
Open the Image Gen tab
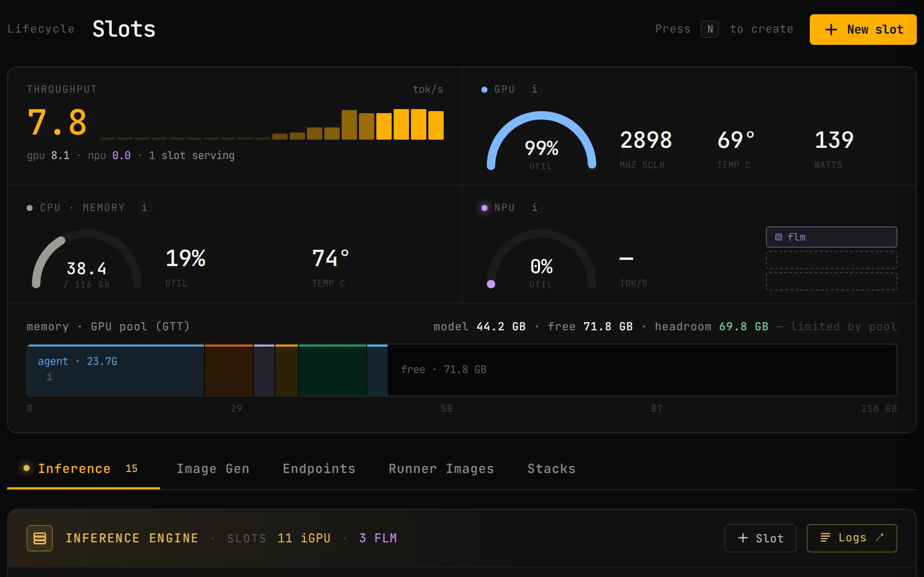[213, 468]
